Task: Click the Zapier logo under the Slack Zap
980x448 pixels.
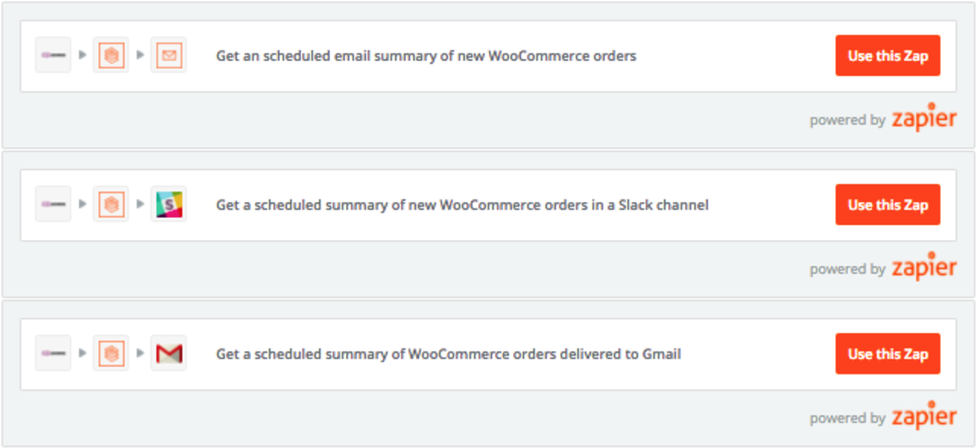Action: click(x=923, y=268)
